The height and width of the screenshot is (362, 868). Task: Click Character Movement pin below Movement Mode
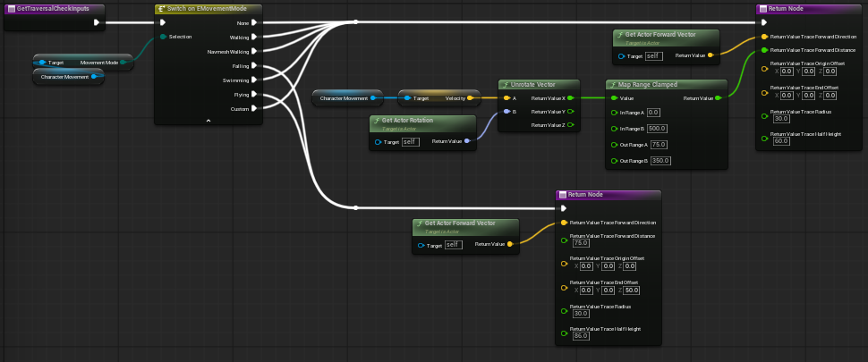(x=94, y=77)
